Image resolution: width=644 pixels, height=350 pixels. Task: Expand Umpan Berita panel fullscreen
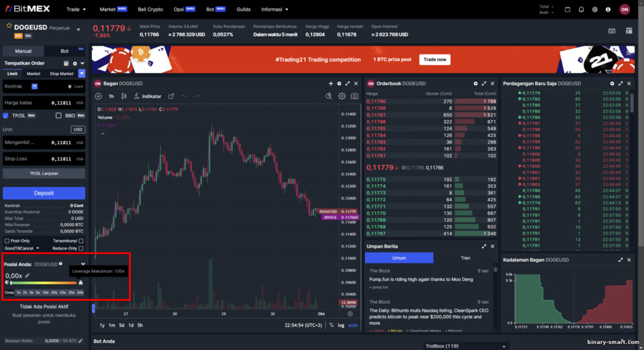coord(484,246)
